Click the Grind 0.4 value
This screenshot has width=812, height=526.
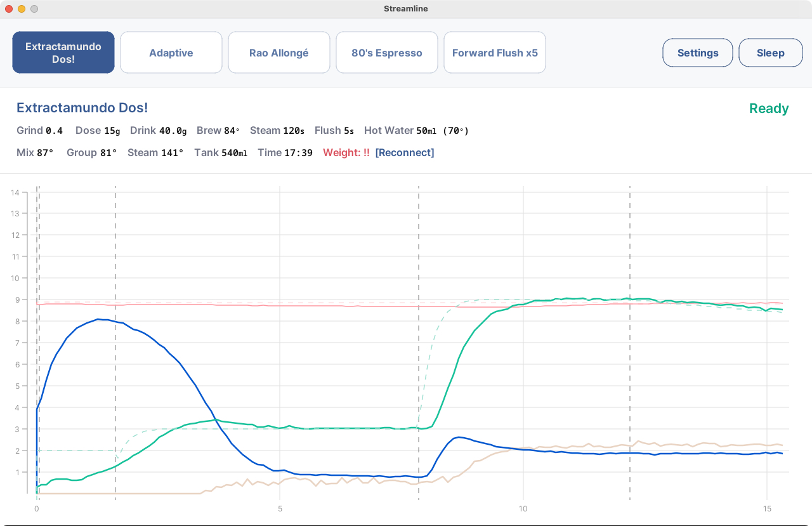tap(39, 130)
